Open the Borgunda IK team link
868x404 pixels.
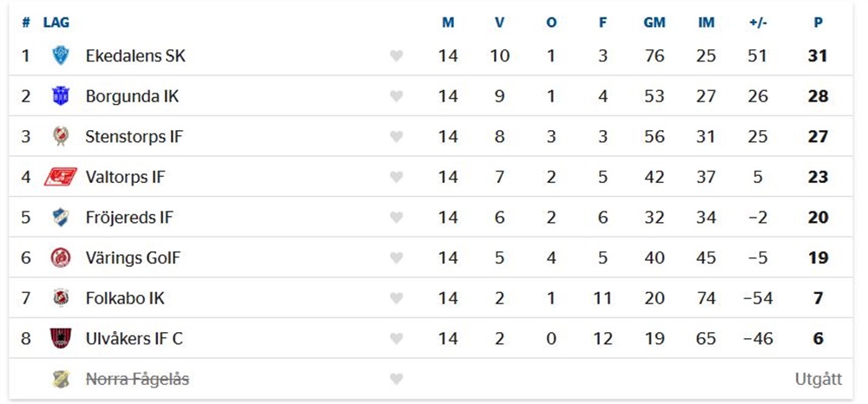132,96
